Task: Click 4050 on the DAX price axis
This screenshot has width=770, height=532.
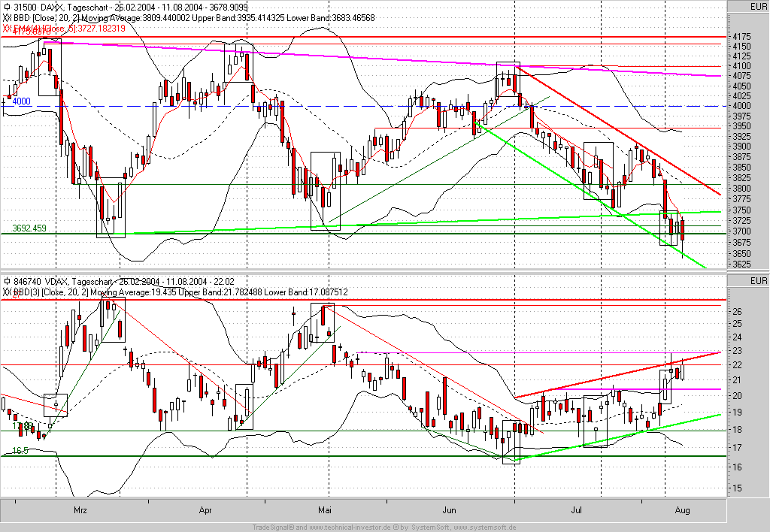Action: (741, 86)
